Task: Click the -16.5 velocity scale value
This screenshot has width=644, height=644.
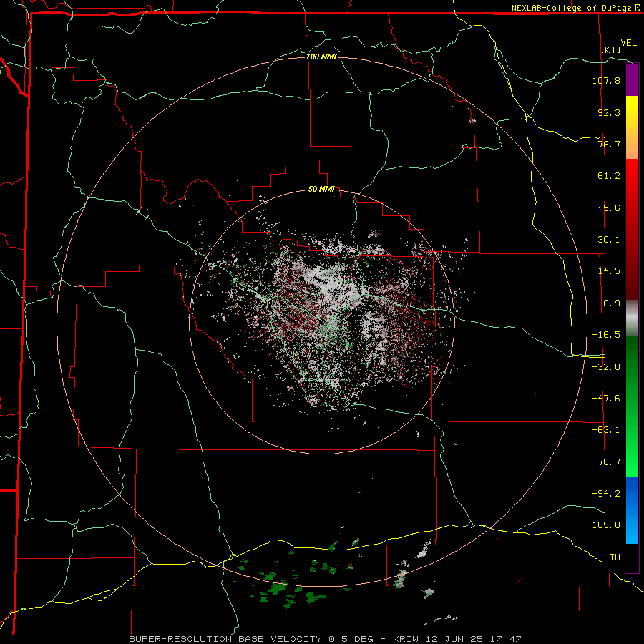Action: [606, 335]
